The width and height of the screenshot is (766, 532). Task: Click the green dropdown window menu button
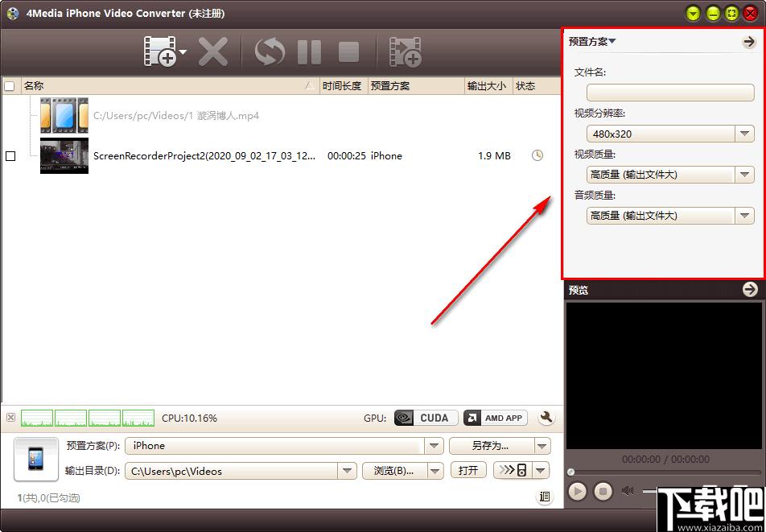click(x=694, y=13)
